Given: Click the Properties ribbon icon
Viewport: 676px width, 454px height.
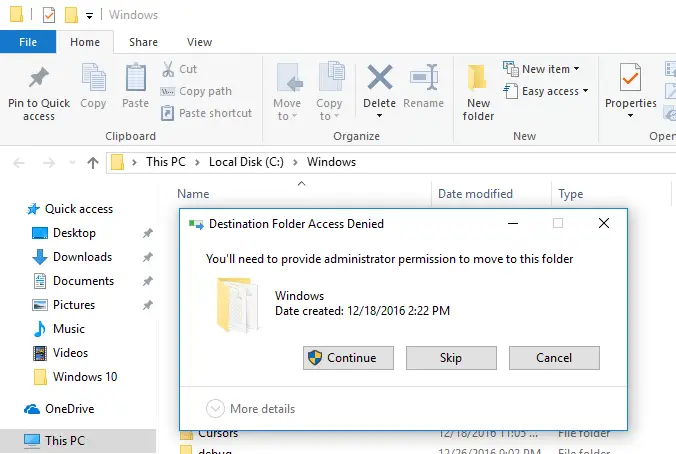Looking at the screenshot, I should coord(630,78).
